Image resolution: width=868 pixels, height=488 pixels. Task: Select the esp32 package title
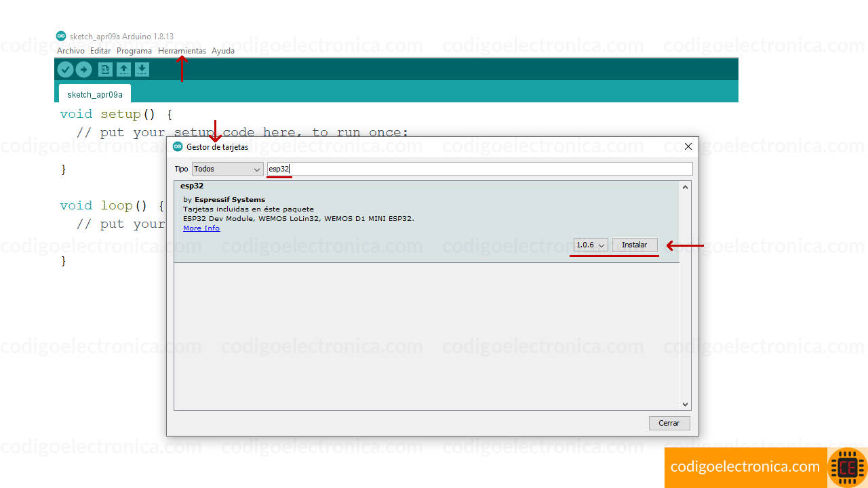point(192,186)
